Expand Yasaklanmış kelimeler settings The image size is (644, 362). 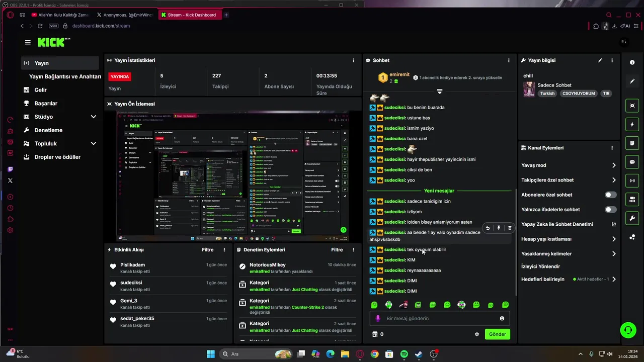point(614,254)
